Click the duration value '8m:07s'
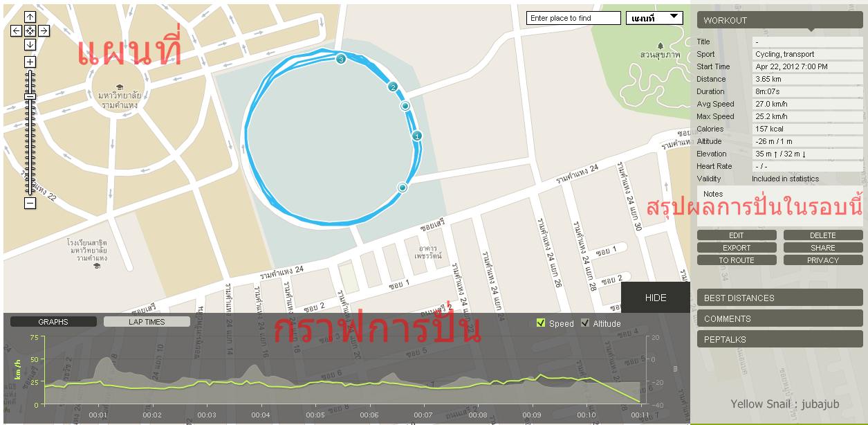The height and width of the screenshot is (425, 868). coord(808,91)
